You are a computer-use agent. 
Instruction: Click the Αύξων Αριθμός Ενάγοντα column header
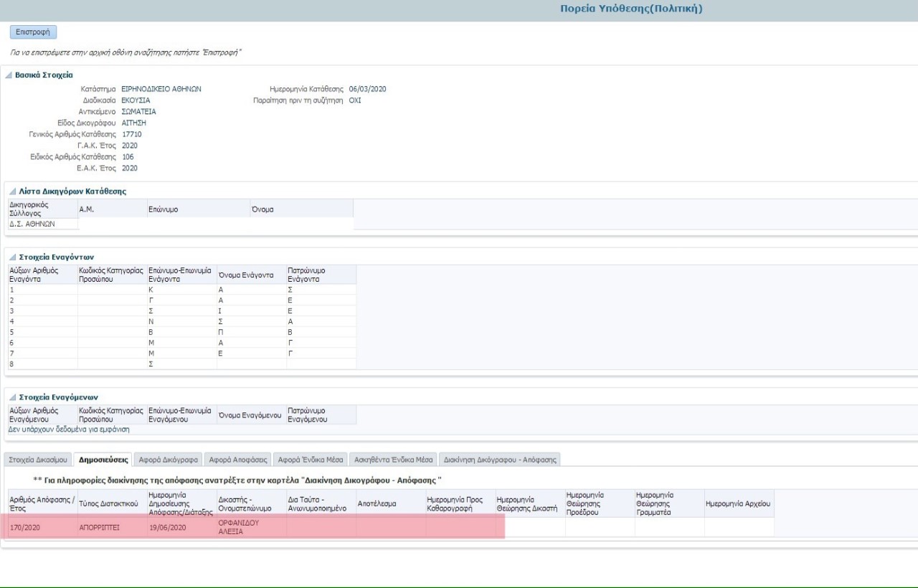pyautogui.click(x=34, y=275)
